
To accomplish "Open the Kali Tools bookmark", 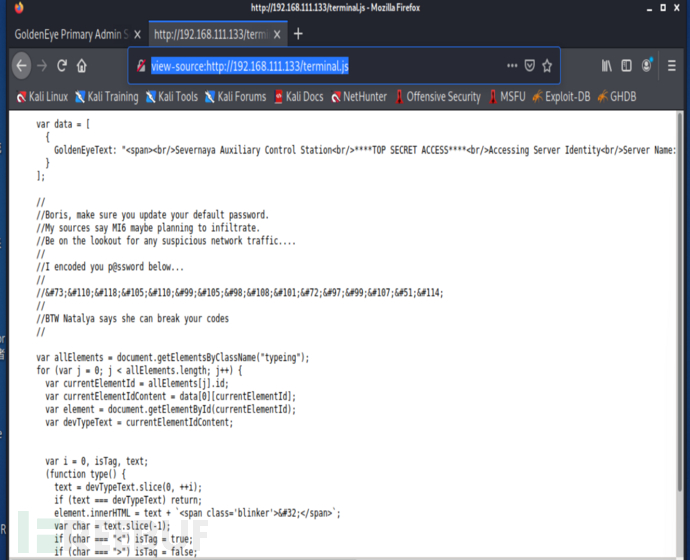I will click(x=172, y=97).
